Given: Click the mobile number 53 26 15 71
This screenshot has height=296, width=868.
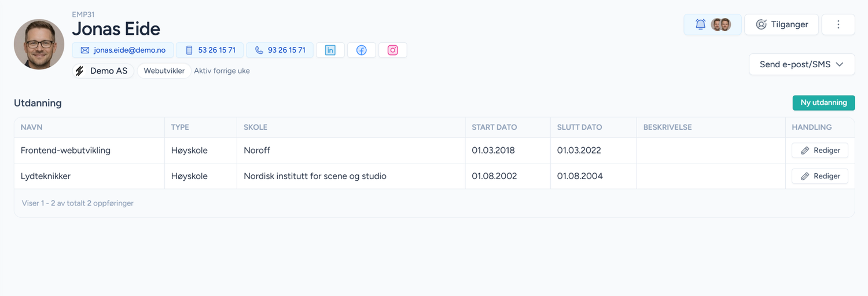Looking at the screenshot, I should click(x=211, y=50).
